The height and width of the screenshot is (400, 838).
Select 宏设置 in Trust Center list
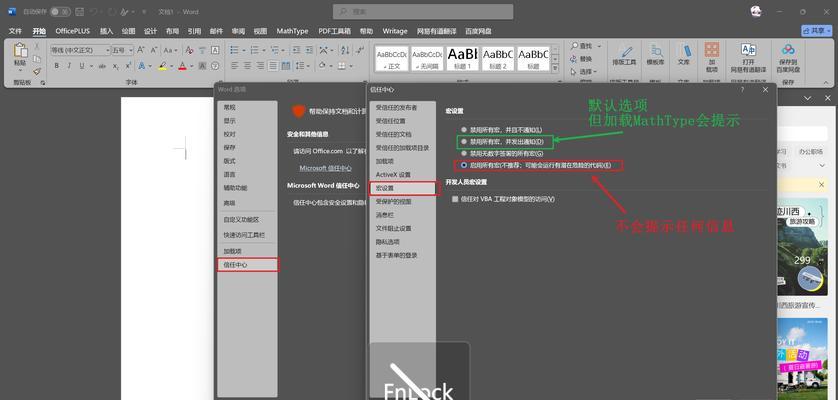402,188
